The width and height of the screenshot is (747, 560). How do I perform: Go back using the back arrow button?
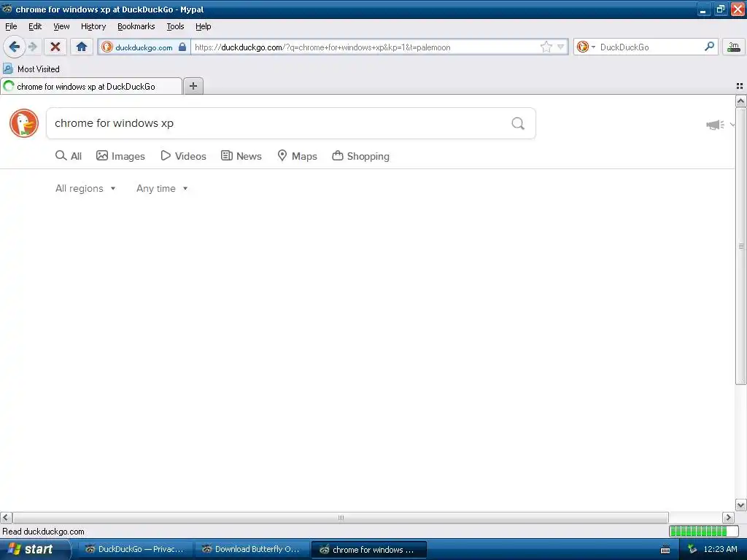tap(15, 47)
